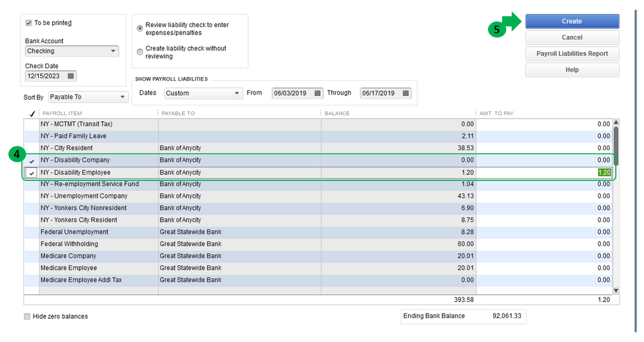Viewport: 644px width, 342px height.
Task: Uncheck the NY - Disability Employee row
Action: 32,173
